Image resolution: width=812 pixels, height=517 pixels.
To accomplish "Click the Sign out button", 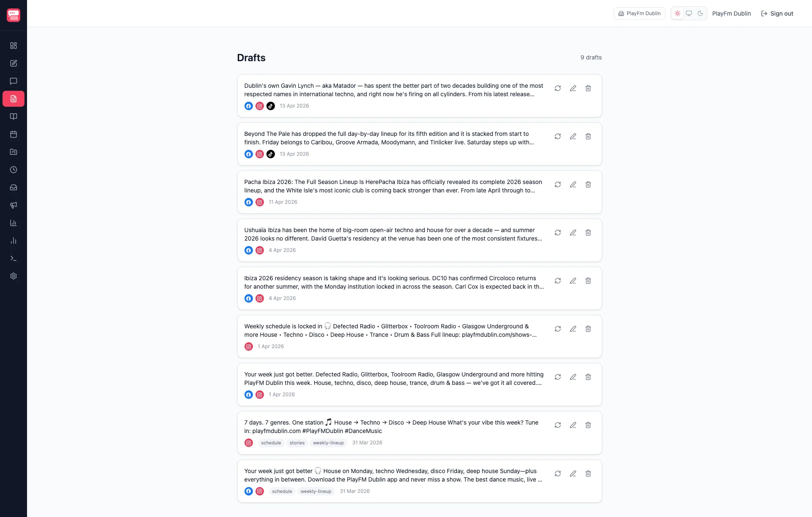I will click(x=777, y=14).
